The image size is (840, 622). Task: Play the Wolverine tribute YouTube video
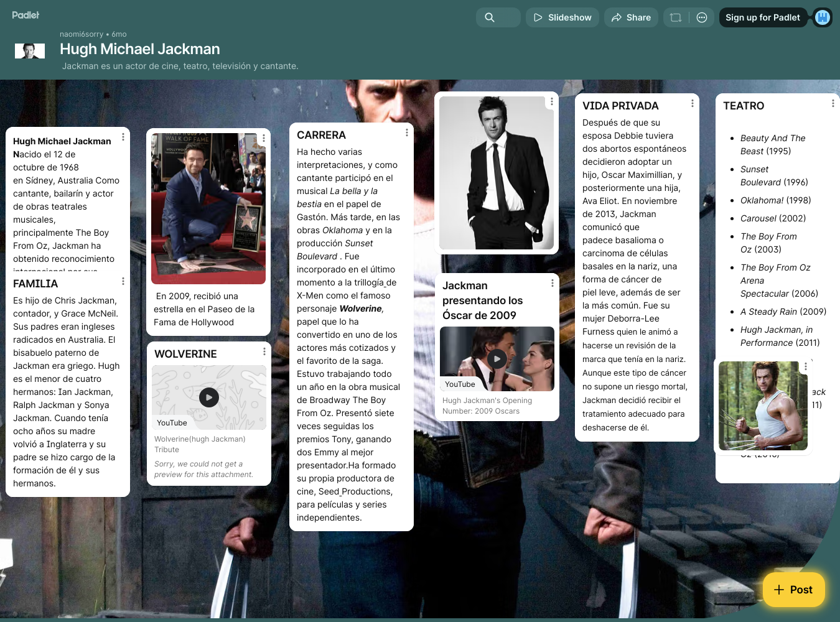pyautogui.click(x=209, y=397)
